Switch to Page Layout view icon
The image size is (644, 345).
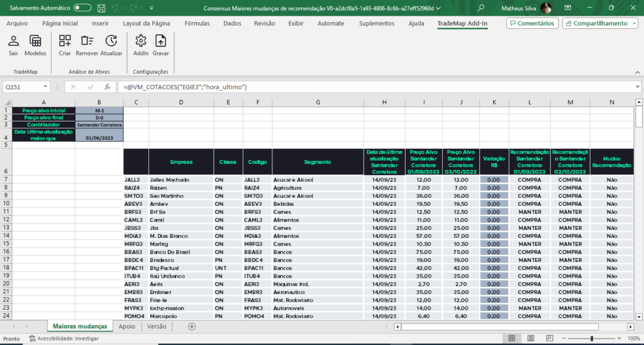(531, 339)
